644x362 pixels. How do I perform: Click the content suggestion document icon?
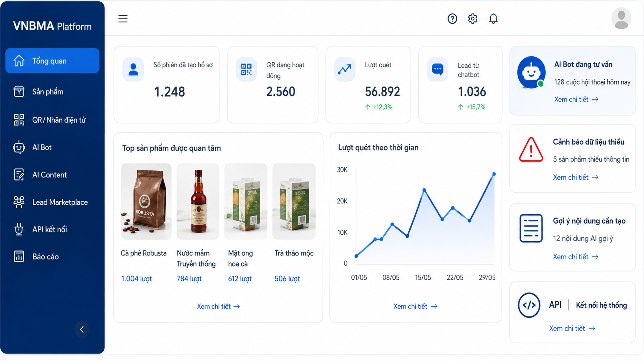(531, 229)
